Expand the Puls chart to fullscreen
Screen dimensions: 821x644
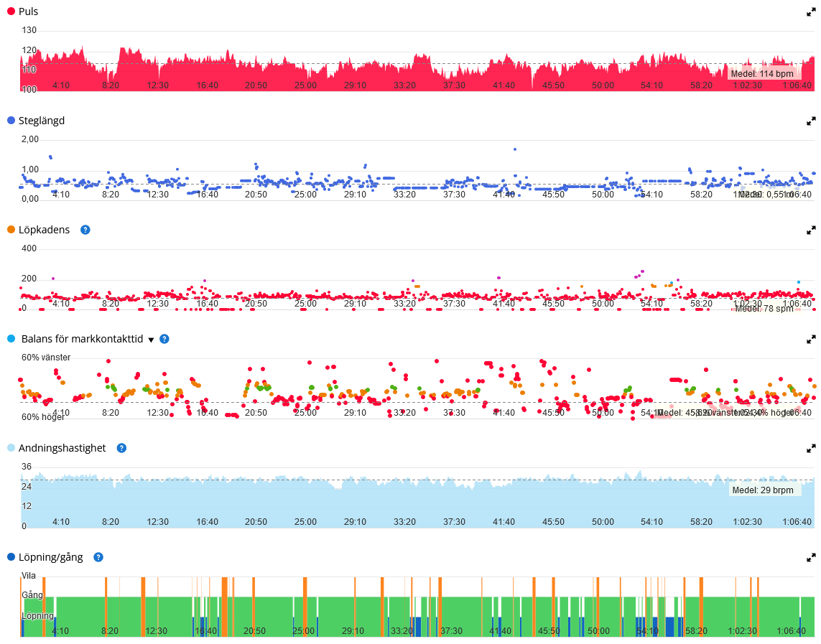[811, 12]
